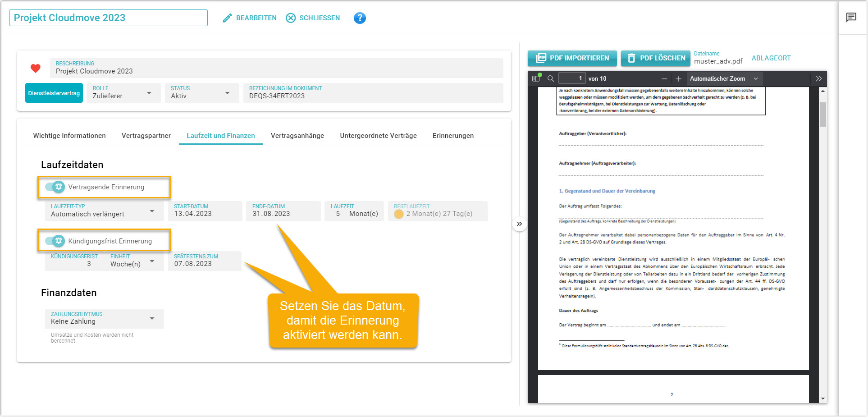Toggle PDF viewer sidebar icon
Screen dimensions: 868x417
[x=536, y=78]
